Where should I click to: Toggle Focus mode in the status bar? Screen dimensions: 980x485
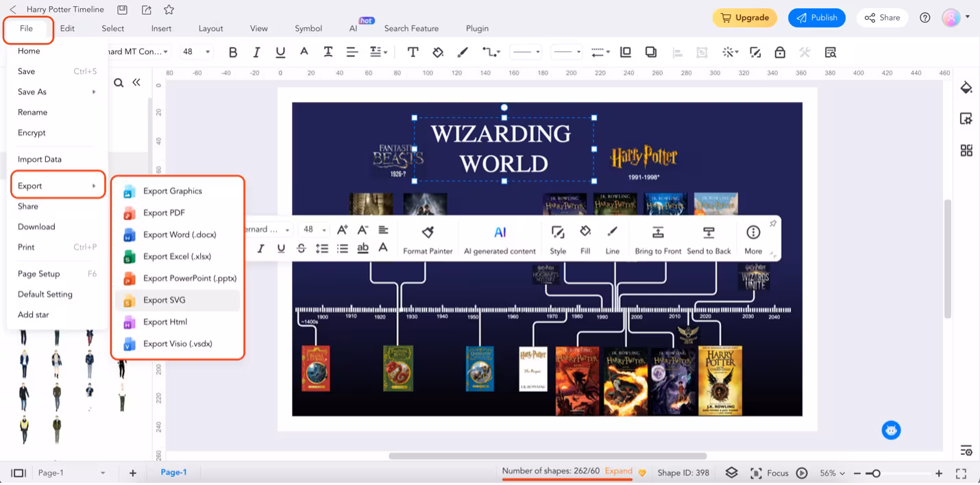coord(770,473)
